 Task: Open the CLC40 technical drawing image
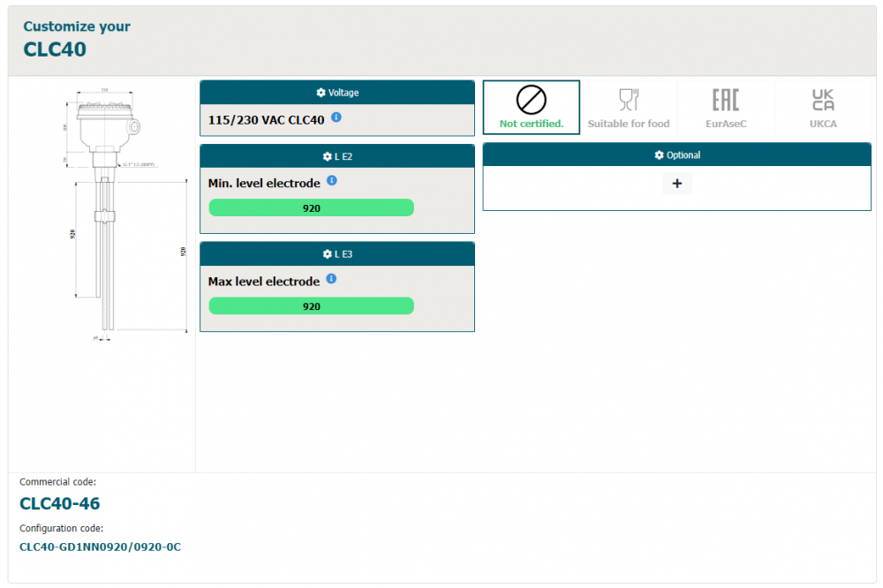(x=103, y=212)
